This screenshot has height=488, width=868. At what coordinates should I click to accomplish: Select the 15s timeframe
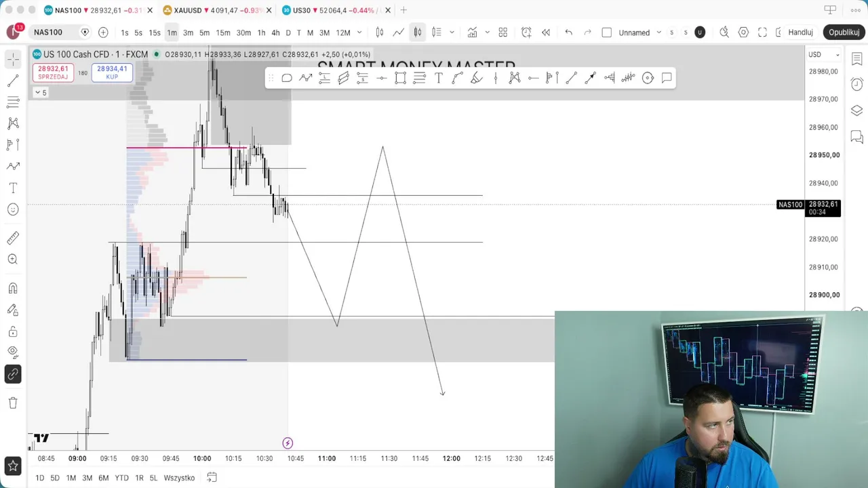(x=155, y=33)
